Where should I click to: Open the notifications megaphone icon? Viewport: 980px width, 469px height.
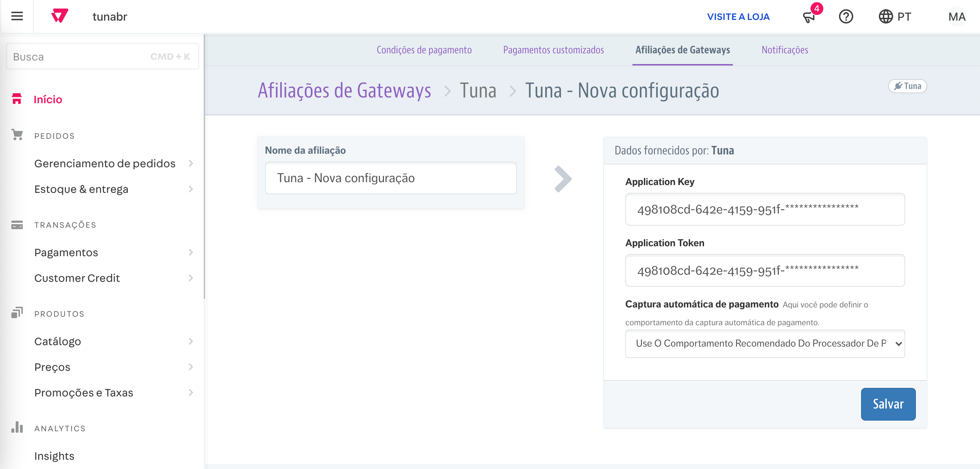click(809, 17)
